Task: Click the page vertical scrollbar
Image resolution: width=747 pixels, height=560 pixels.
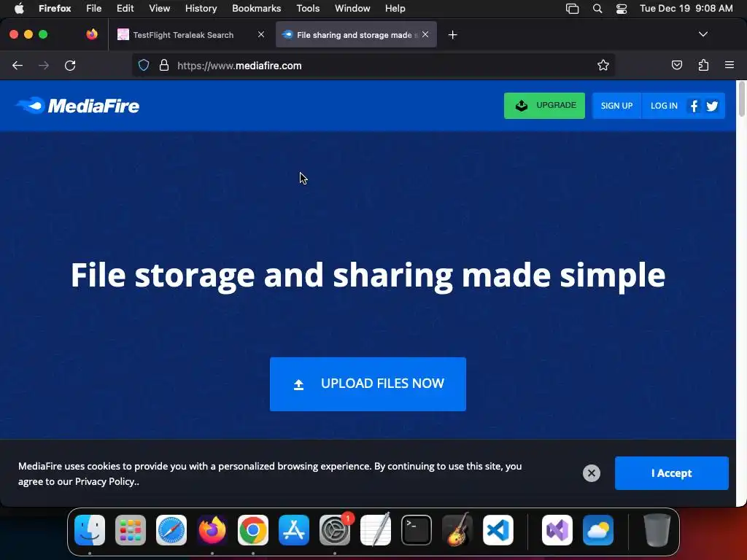Action: click(x=741, y=99)
